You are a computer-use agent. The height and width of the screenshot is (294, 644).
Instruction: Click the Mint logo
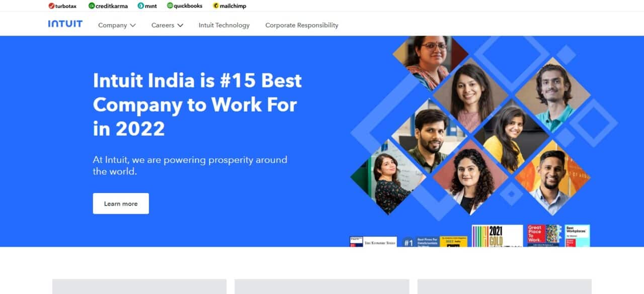pyautogui.click(x=147, y=6)
